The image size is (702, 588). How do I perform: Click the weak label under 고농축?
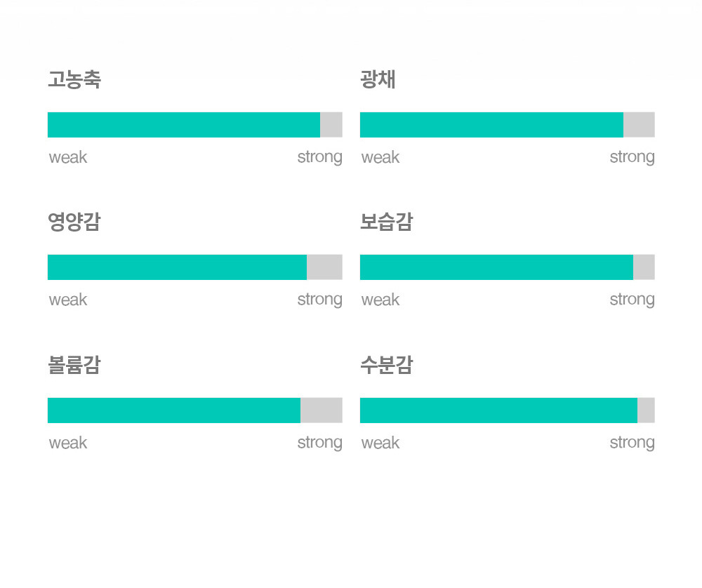click(x=68, y=157)
